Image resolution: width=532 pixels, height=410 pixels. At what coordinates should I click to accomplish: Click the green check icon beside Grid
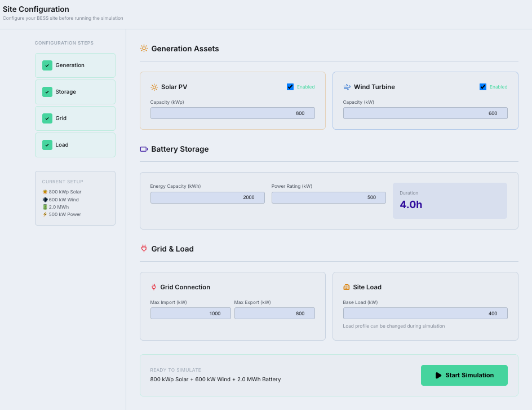tap(47, 118)
